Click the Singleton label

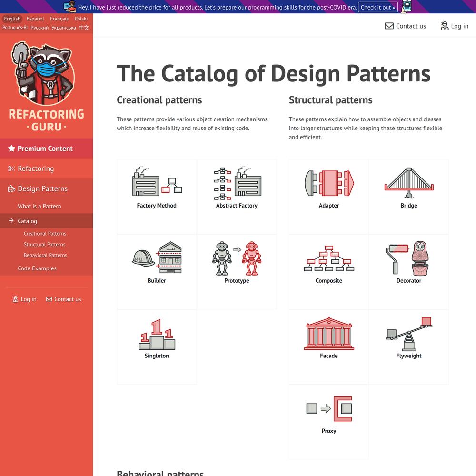pos(157,356)
